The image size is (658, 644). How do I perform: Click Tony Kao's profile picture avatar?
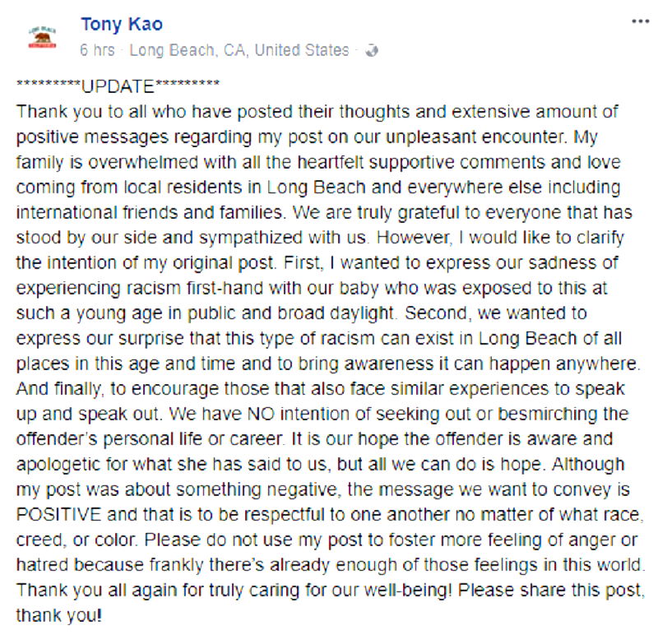[42, 37]
